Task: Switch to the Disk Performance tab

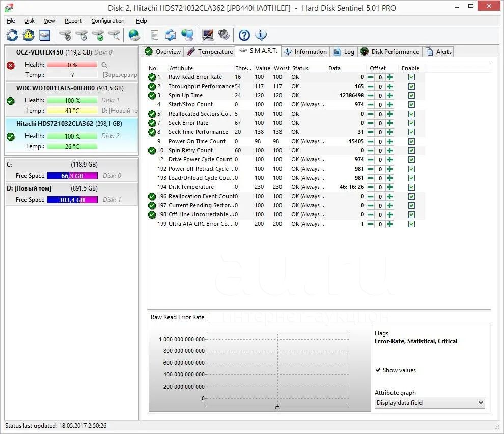Action: click(x=389, y=52)
